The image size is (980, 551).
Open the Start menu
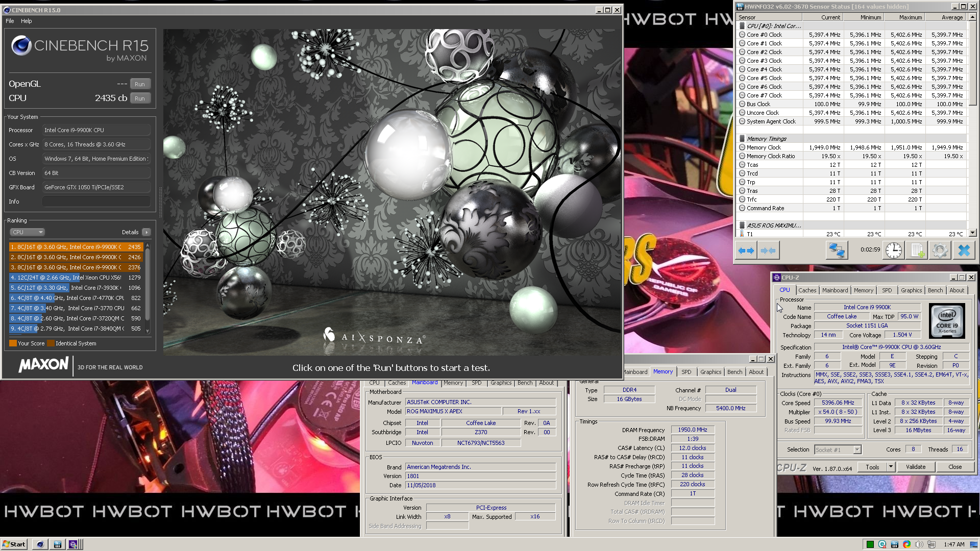tap(14, 544)
